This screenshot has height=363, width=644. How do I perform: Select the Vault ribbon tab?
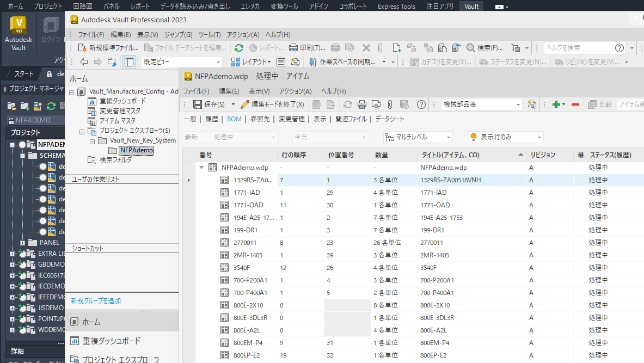pos(471,6)
